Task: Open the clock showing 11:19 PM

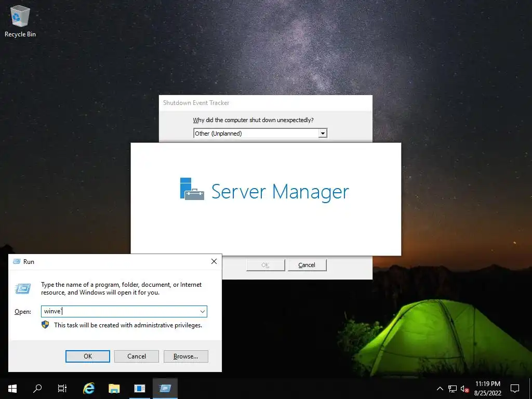Action: pos(487,389)
